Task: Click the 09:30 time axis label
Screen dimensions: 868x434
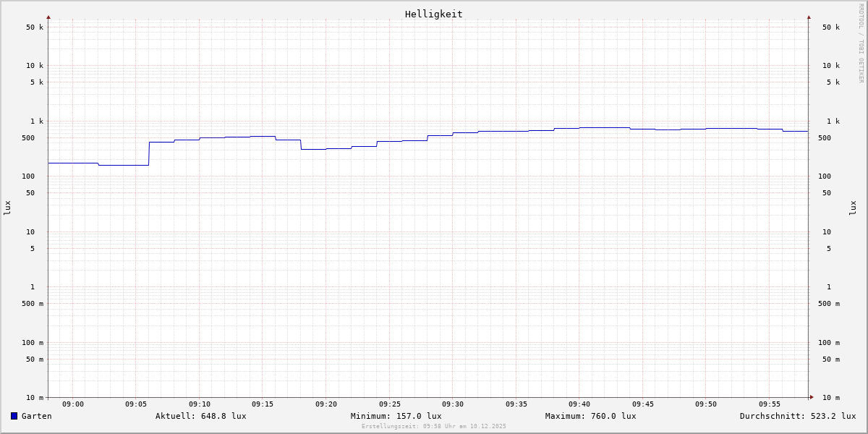Action: pyautogui.click(x=453, y=404)
